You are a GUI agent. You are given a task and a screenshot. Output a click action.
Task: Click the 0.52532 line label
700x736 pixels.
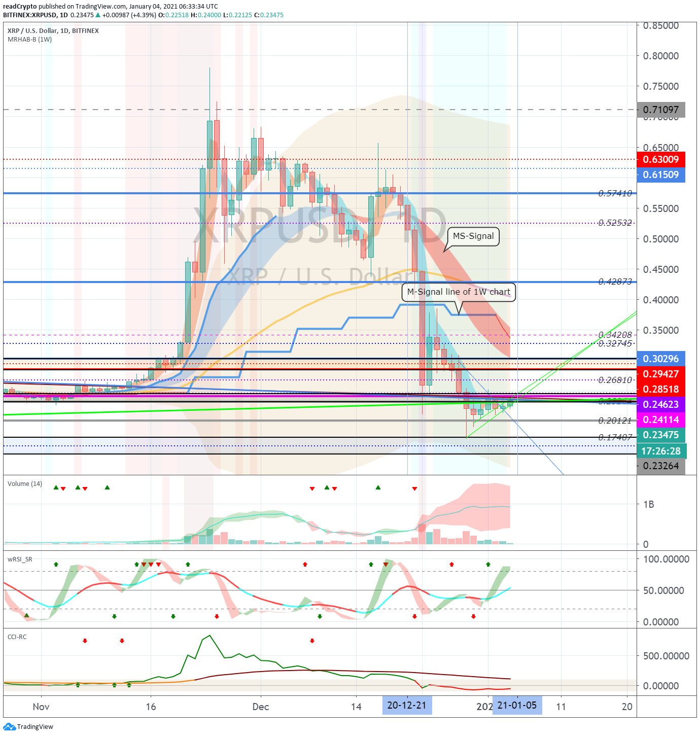615,223
